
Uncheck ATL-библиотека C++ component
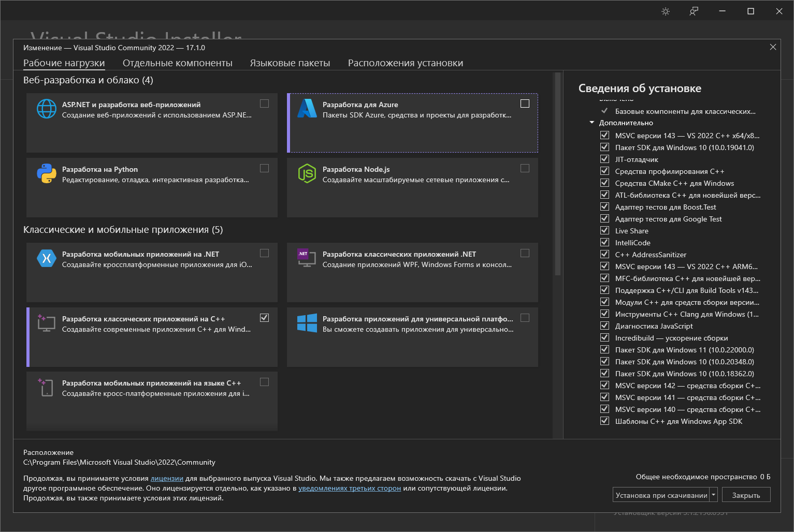[x=604, y=195]
